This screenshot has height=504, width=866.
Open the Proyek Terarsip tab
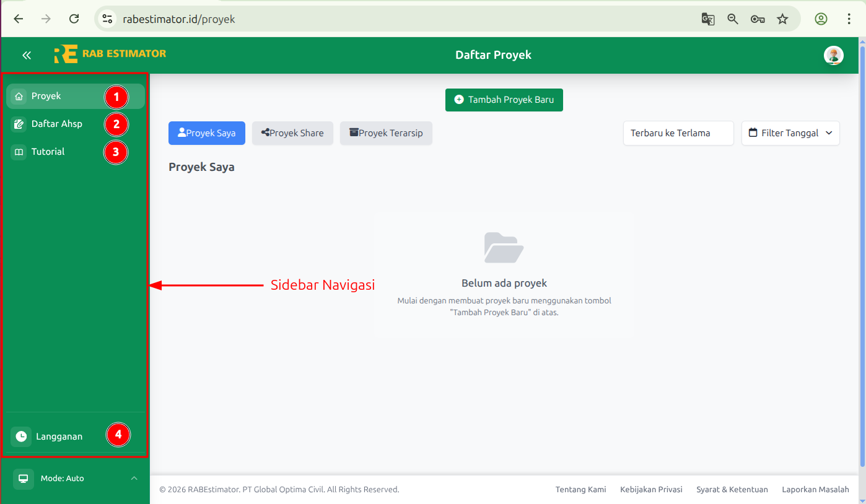386,133
